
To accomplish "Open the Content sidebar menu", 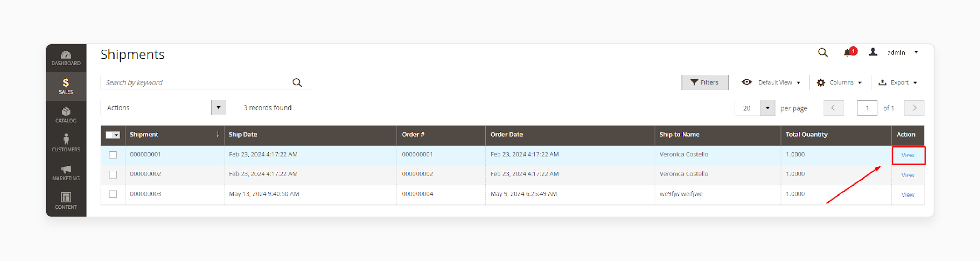I will (66, 201).
